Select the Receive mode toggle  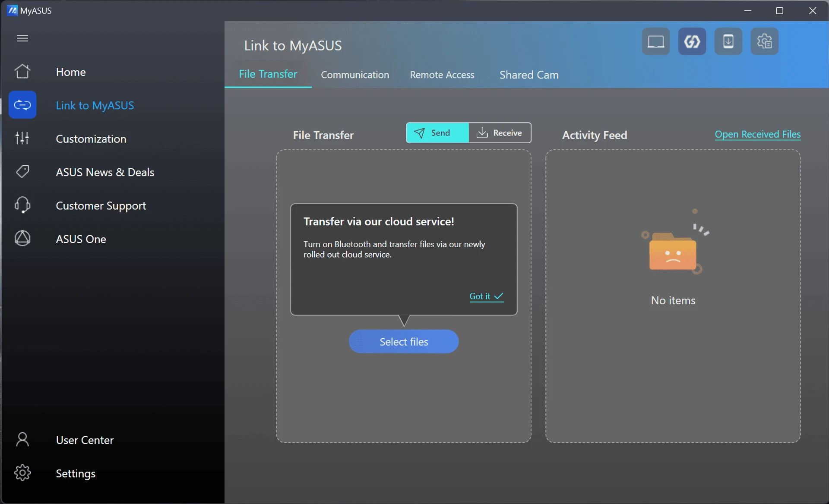(500, 133)
